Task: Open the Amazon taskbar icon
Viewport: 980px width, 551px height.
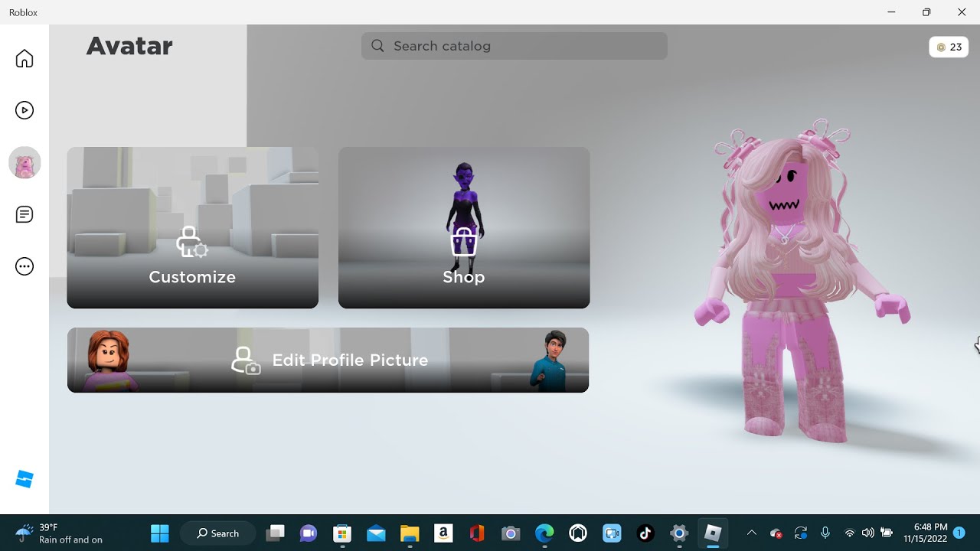Action: (x=443, y=533)
